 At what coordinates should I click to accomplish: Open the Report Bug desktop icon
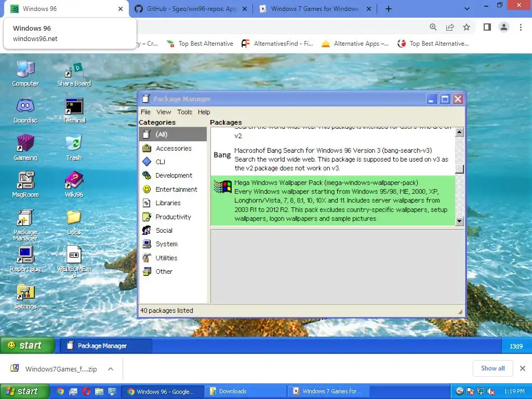[25, 259]
